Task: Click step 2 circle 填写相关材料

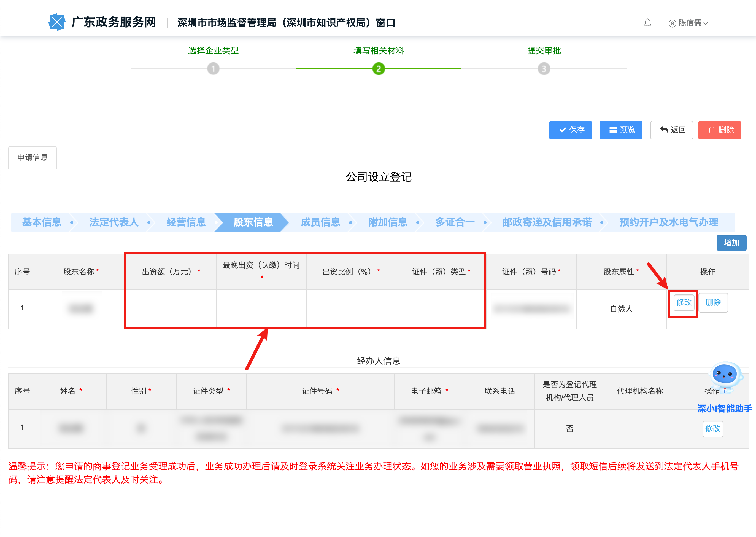Action: click(x=379, y=69)
